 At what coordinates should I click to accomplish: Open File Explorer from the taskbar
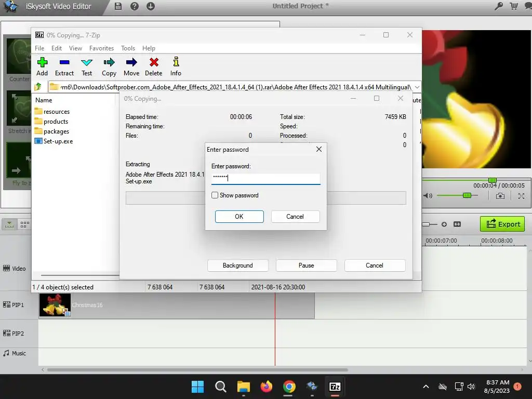point(243,387)
